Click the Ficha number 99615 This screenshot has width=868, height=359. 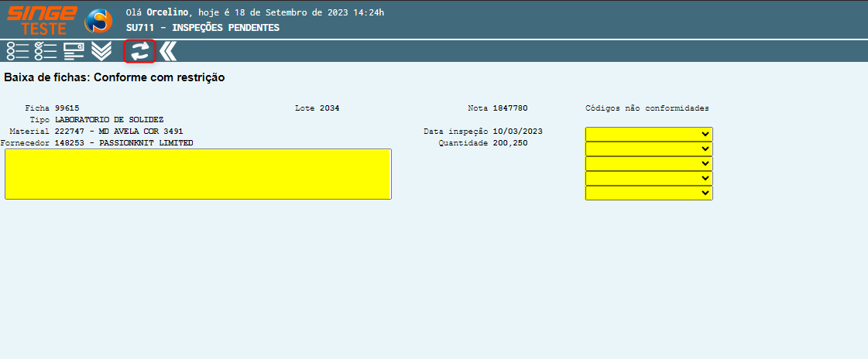click(67, 108)
